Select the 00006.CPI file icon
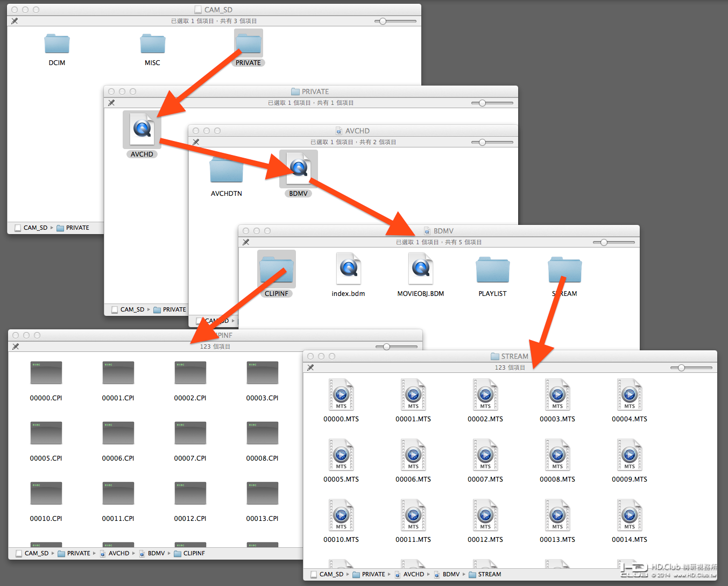Image resolution: width=728 pixels, height=586 pixels. [x=118, y=433]
